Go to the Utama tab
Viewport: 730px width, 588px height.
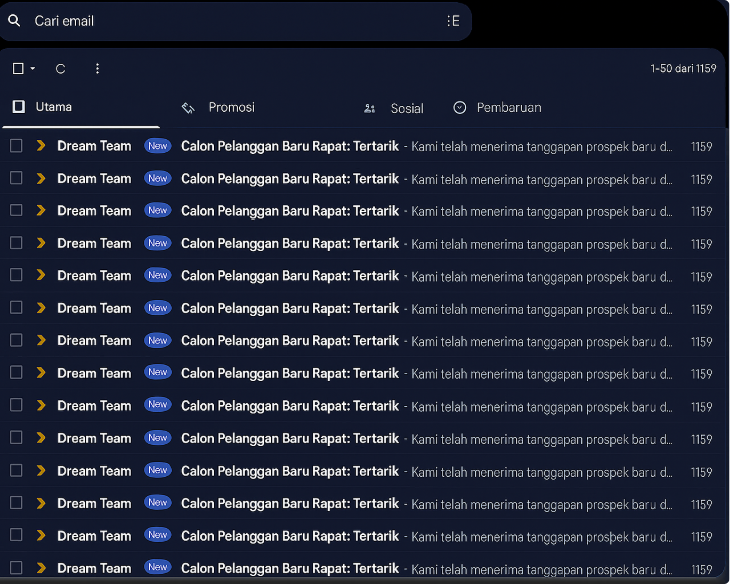pyautogui.click(x=53, y=107)
